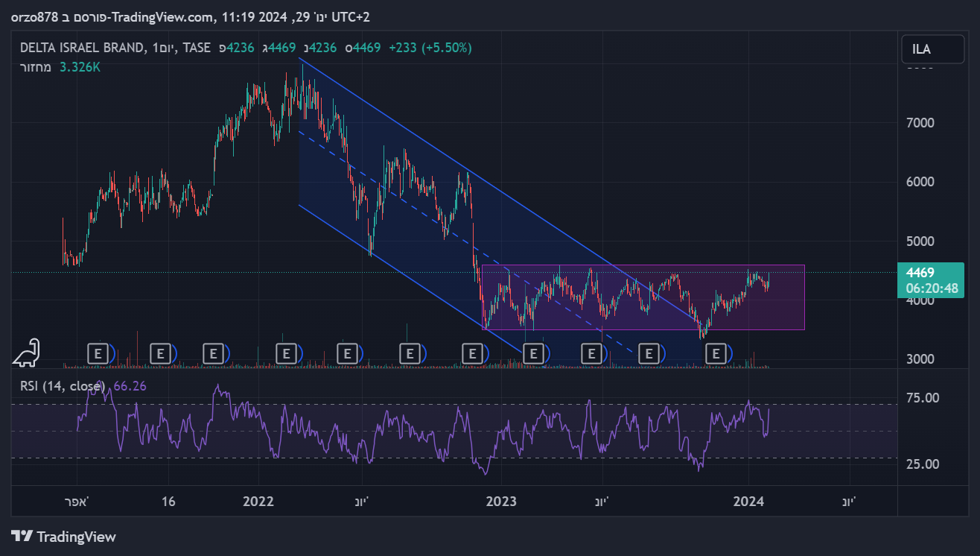Viewport: 980px width, 556px height.
Task: Click the 2022 time axis label
Action: pyautogui.click(x=258, y=502)
